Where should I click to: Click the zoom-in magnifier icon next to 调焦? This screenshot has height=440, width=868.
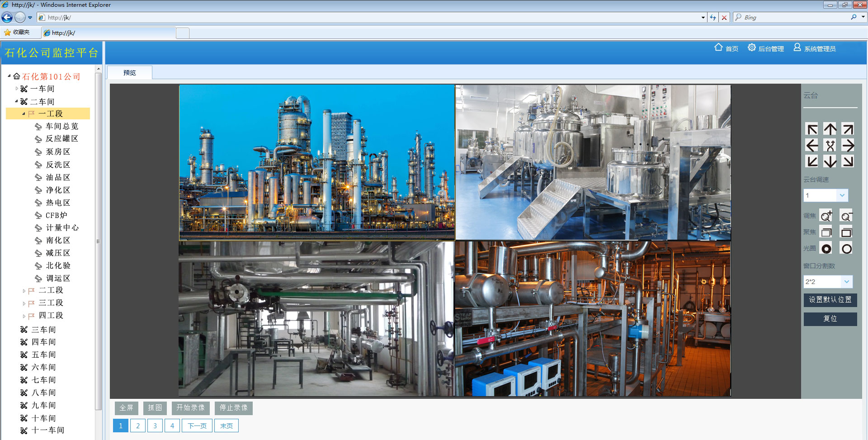pyautogui.click(x=826, y=216)
